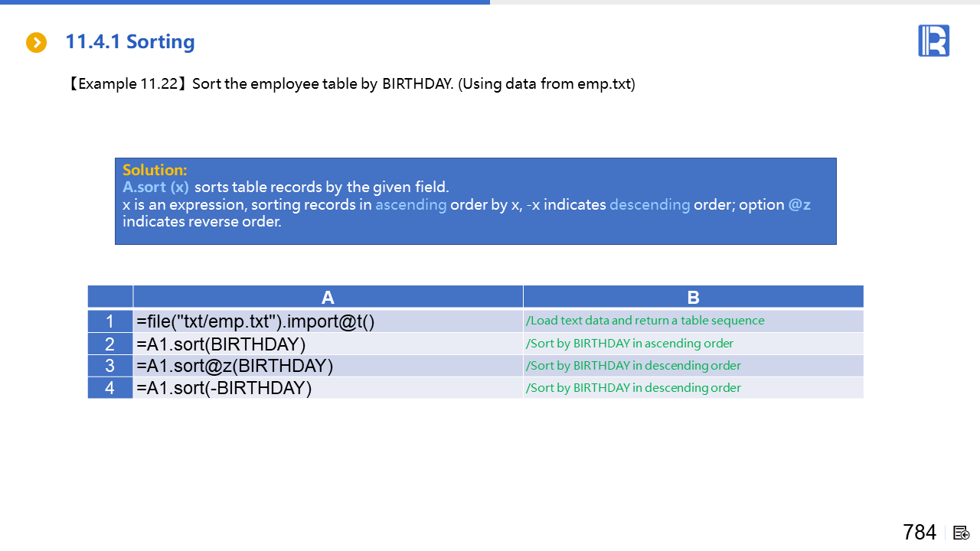The height and width of the screenshot is (551, 980).
Task: Click the return-to-contents icon beside page number
Action: point(962,533)
